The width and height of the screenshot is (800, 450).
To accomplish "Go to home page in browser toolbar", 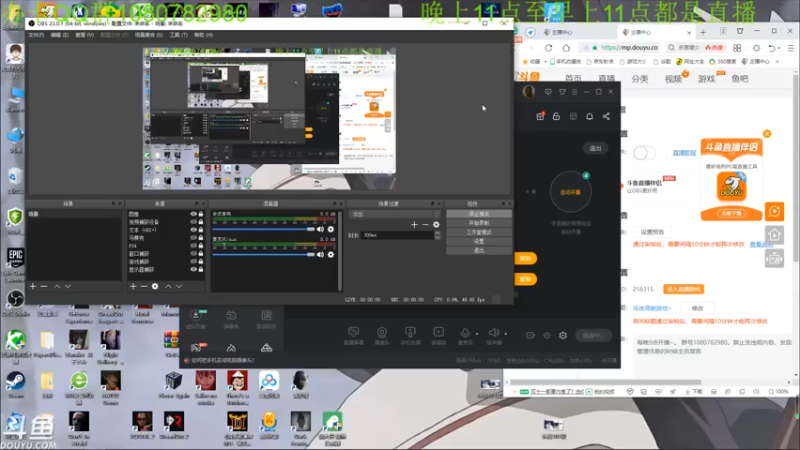I will point(566,47).
